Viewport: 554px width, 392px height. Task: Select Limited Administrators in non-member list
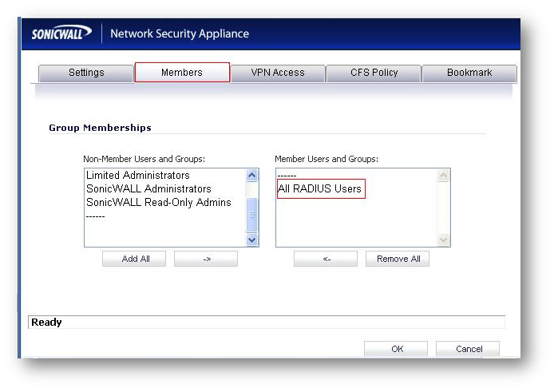click(x=138, y=176)
